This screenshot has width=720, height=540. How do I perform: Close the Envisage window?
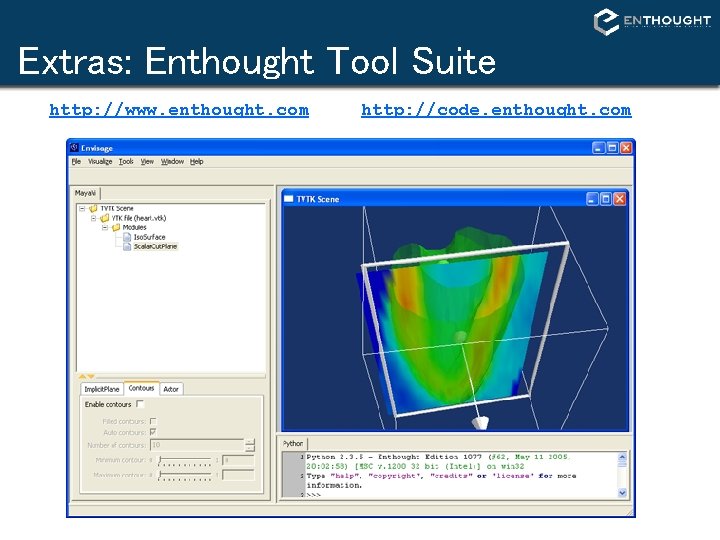click(626, 148)
